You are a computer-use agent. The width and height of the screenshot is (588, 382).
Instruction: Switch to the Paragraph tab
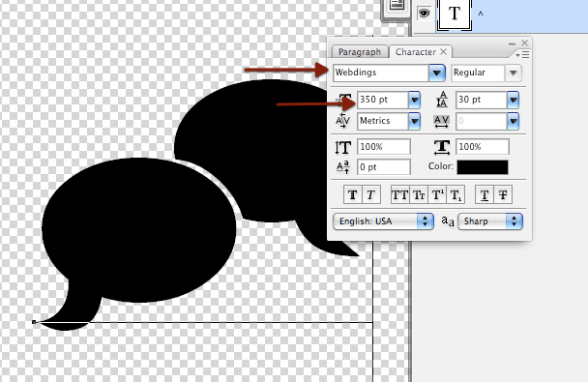[x=360, y=52]
